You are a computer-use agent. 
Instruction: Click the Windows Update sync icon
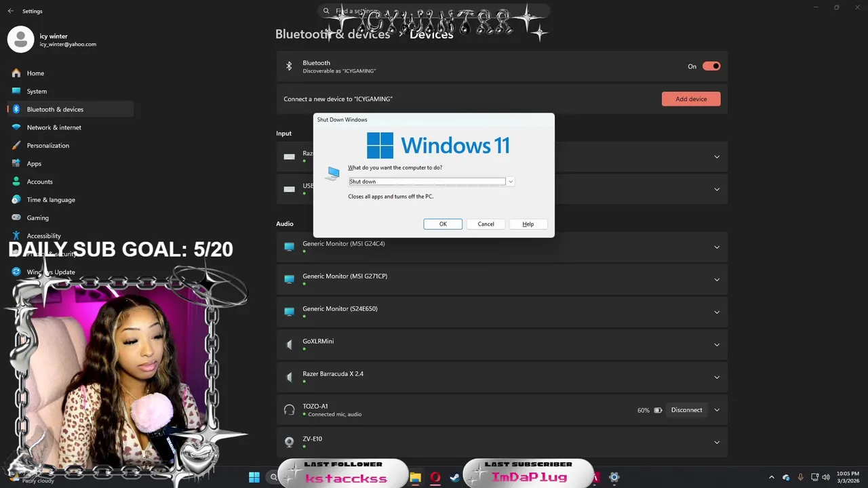tap(16, 272)
